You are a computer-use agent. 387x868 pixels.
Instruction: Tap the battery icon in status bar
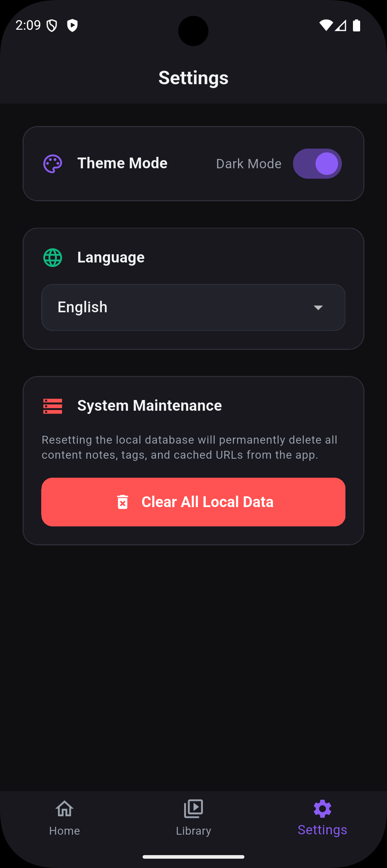coord(357,25)
